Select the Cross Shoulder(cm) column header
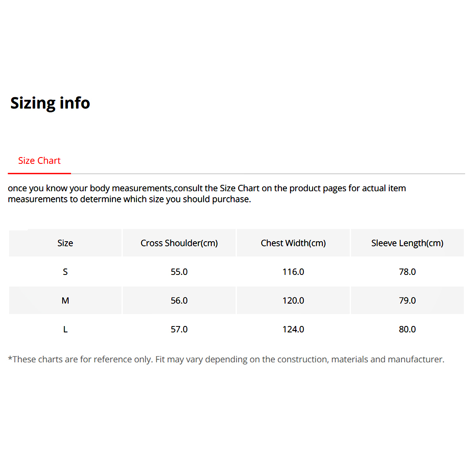This screenshot has height=476, width=476. click(179, 243)
